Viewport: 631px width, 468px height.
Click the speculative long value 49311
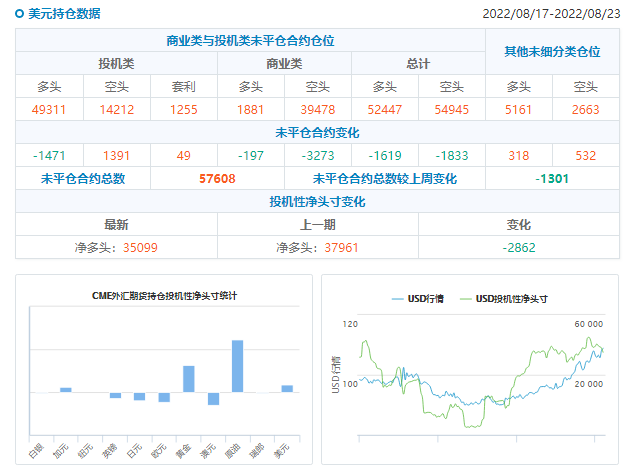tap(49, 109)
